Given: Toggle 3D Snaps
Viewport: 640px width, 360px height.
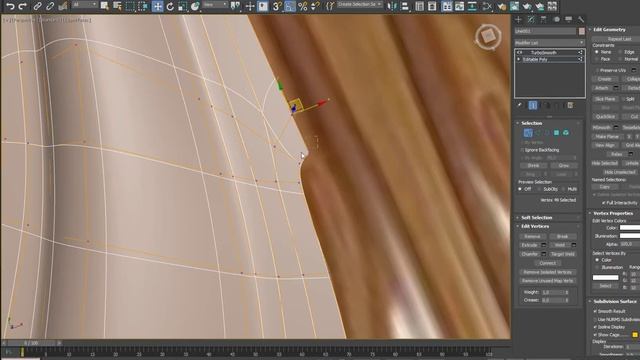Looking at the screenshot, I should pos(277,6).
